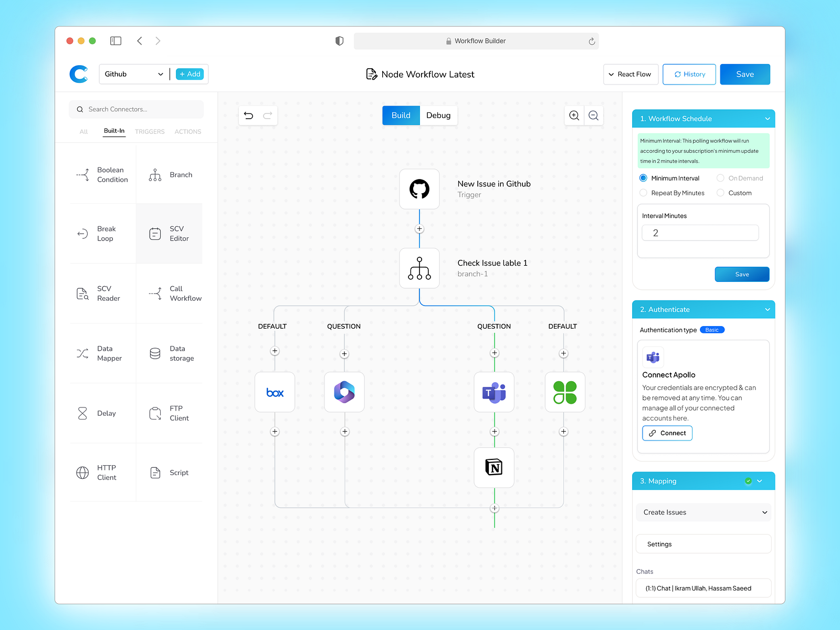Select the Minimum Interval radio option

pyautogui.click(x=643, y=178)
